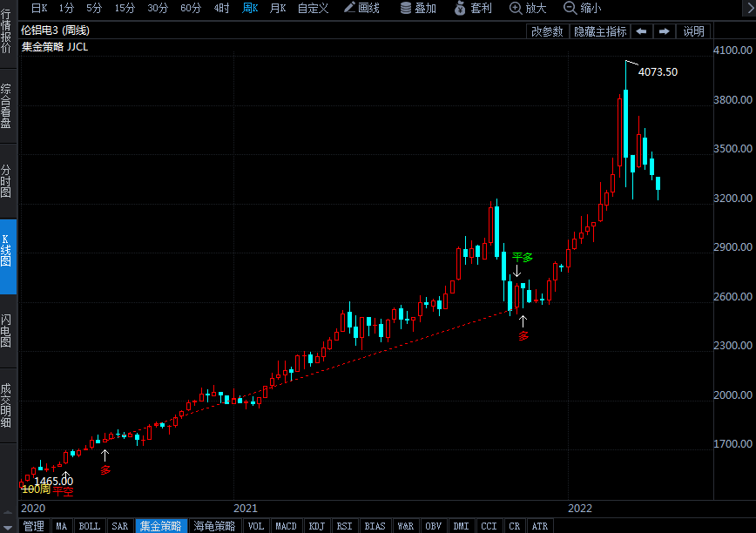Switch to 60分 chart period
Viewport: 756px width, 533px height.
pos(191,8)
